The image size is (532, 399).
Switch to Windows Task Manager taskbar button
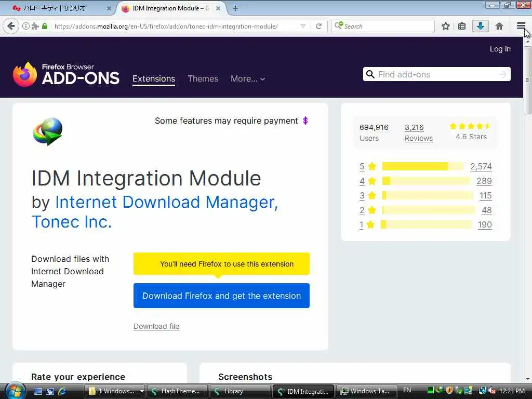tap(367, 391)
